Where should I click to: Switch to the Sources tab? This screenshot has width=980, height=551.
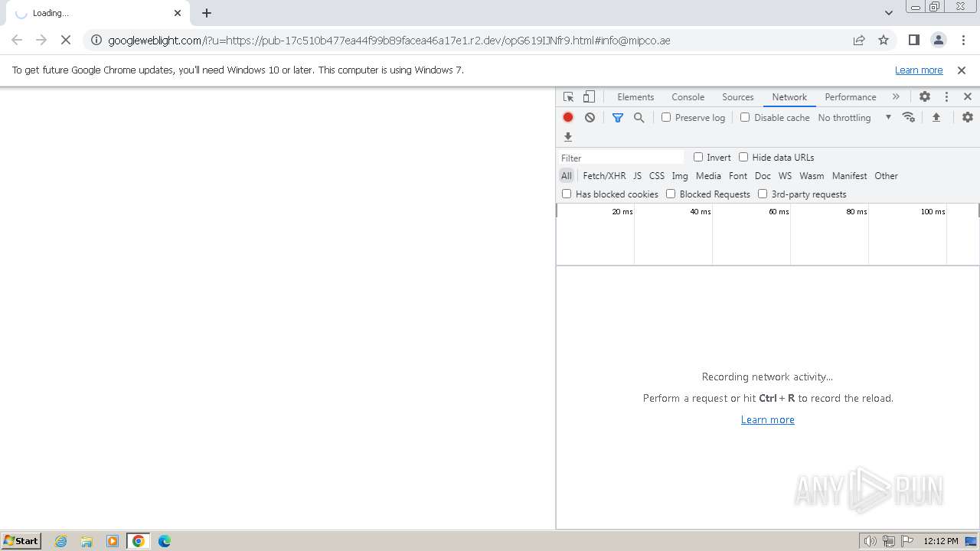tap(738, 97)
